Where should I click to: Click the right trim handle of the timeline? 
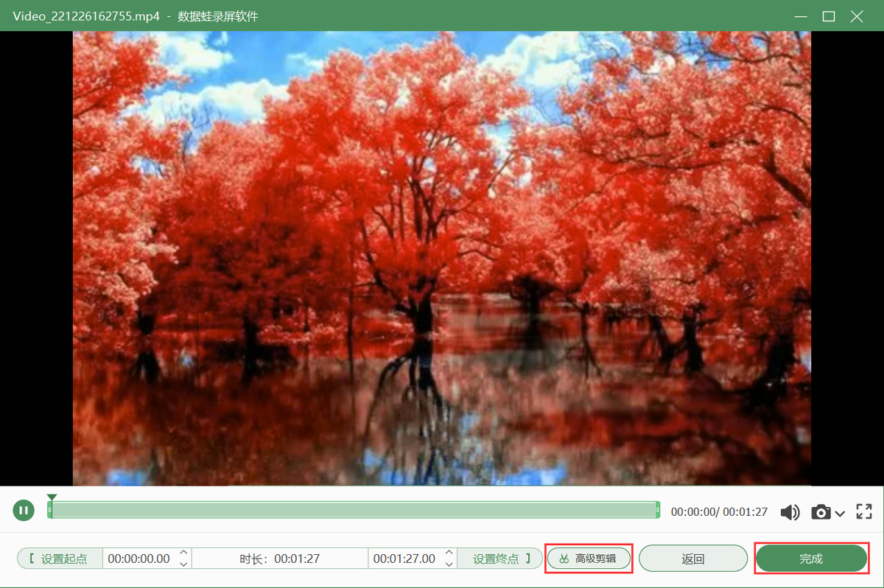tap(657, 510)
